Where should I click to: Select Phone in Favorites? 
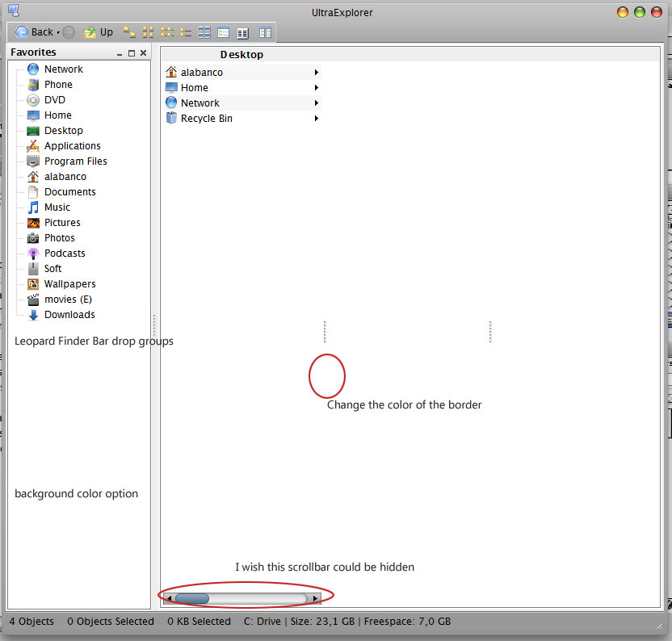tap(58, 85)
